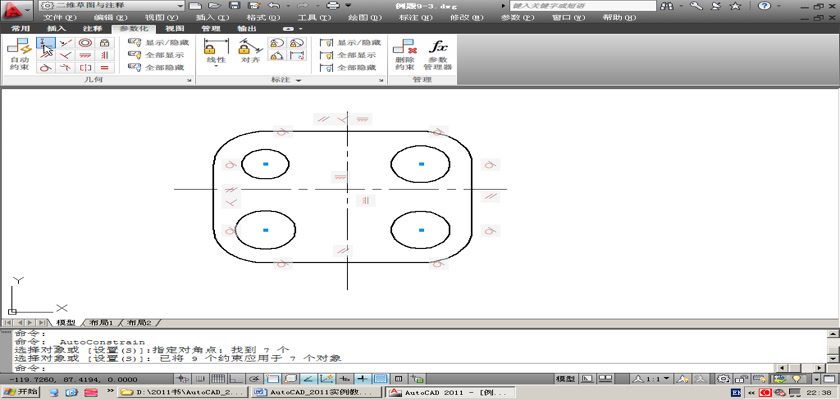Open the AutoCAD_2011实例教 taskbar window
This screenshot has height=400, width=840.
pyautogui.click(x=316, y=392)
